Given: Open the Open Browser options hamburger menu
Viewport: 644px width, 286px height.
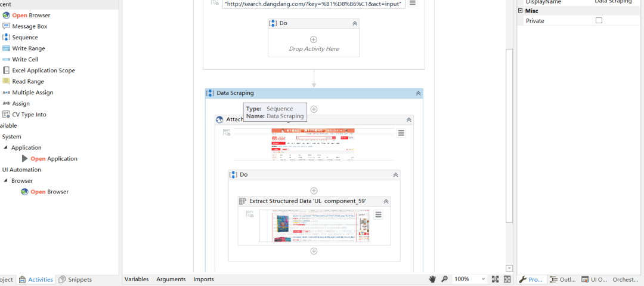Looking at the screenshot, I should pos(413,2).
